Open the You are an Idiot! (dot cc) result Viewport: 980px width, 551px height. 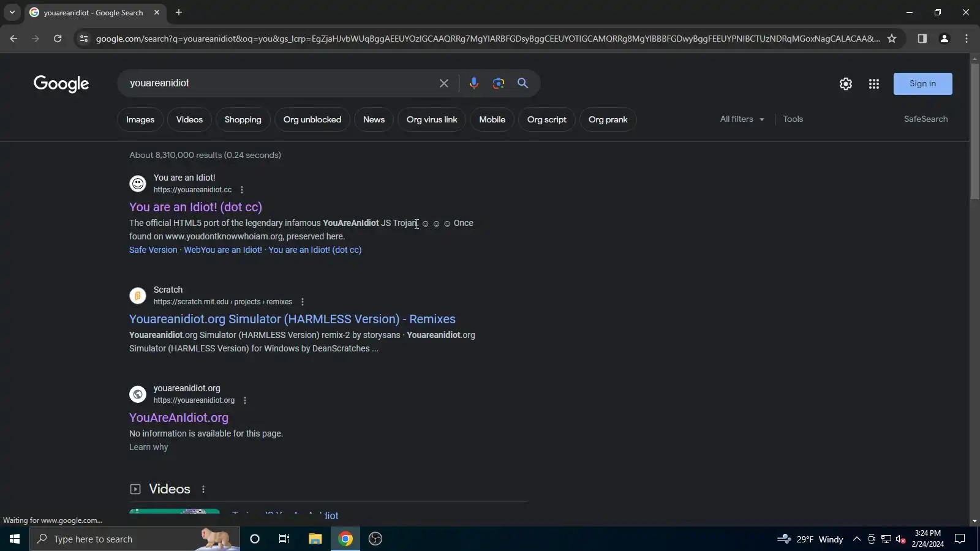195,207
